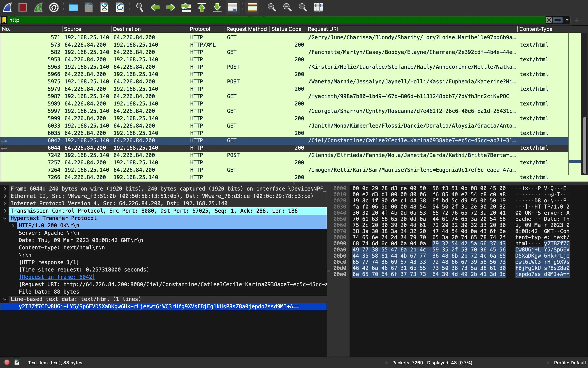Screen dimensions: 588x368
Task: Sort by Source column header
Action: click(x=87, y=29)
